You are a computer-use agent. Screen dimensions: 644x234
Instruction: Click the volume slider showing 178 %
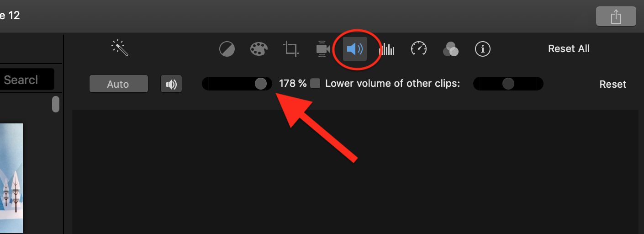[237, 84]
